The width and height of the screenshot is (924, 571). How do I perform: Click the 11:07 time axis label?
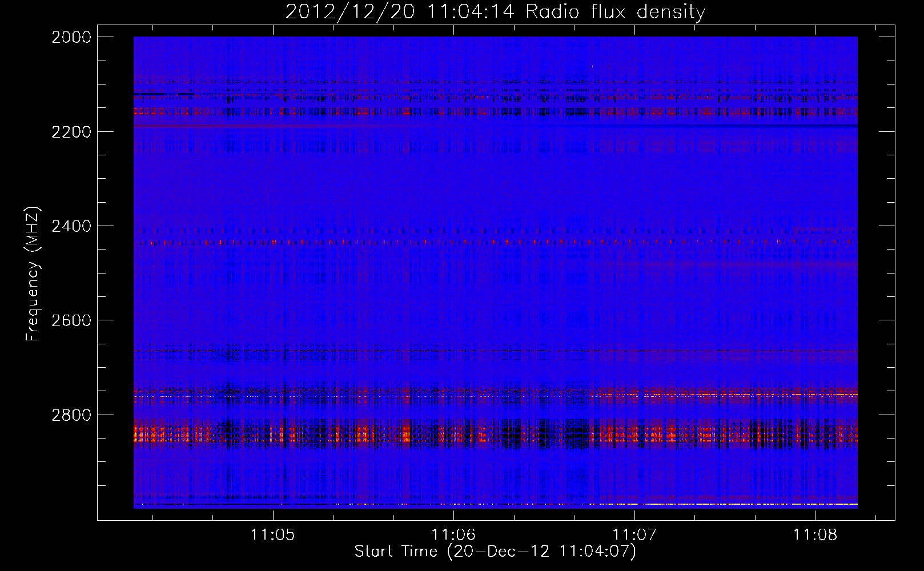point(634,535)
